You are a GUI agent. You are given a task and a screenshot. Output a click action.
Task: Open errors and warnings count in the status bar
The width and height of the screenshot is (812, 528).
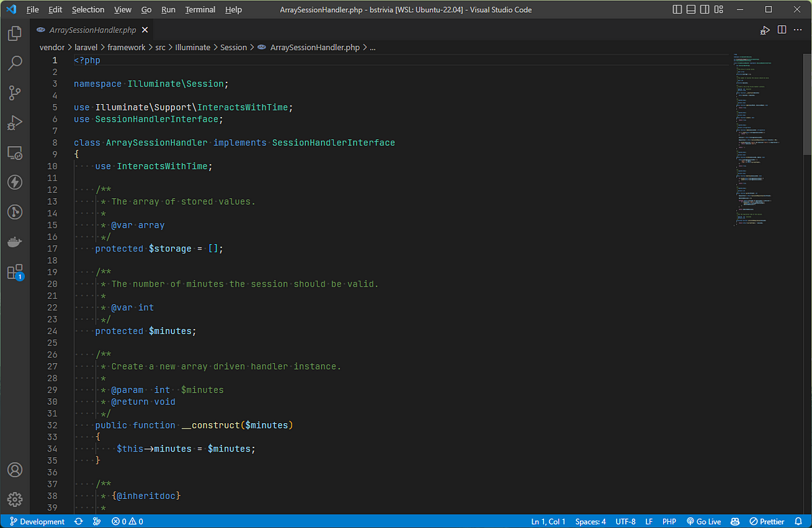[x=127, y=521]
